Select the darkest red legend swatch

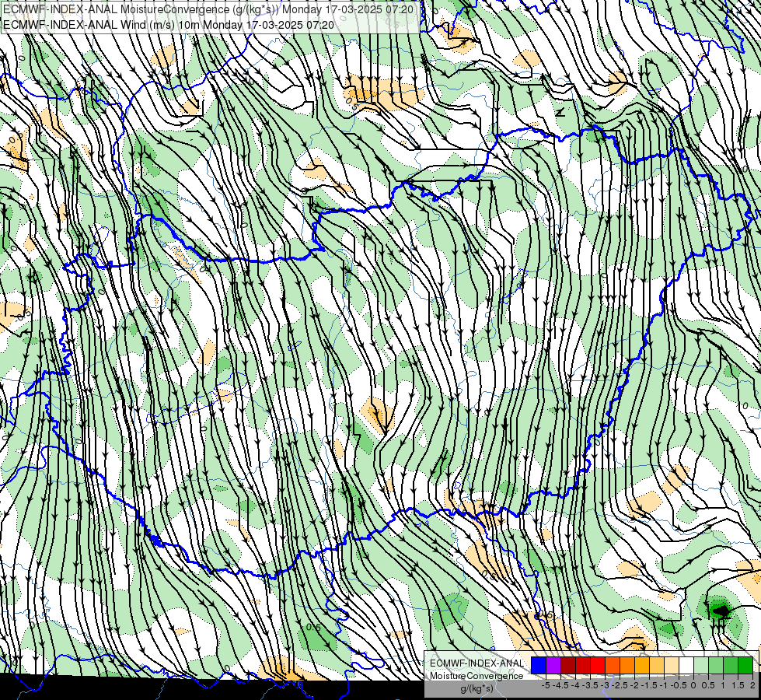click(568, 665)
